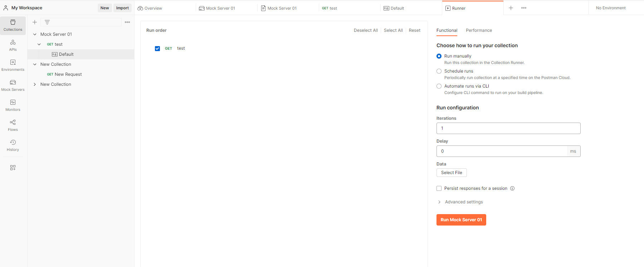Switch to the first Mock Server 01 tab
Screen dimensions: 644x267
(x=227, y=8)
